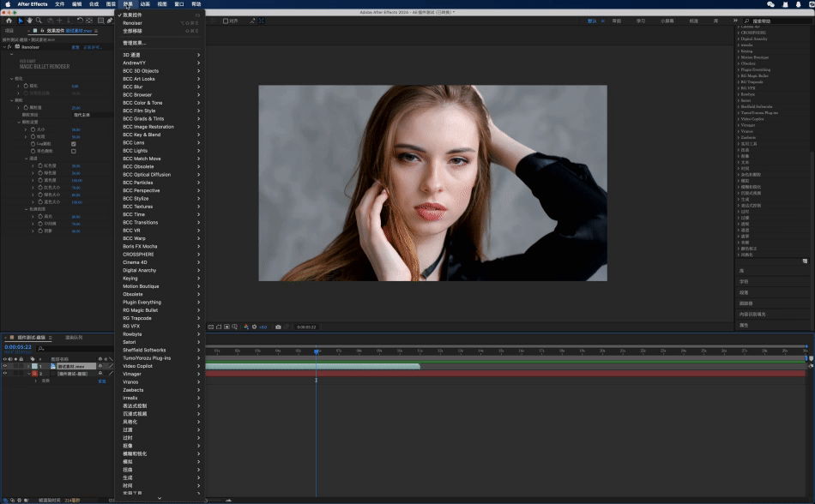815x504 pixels.
Task: Expand RG Trapcode in effects panel
Action: coord(740,82)
